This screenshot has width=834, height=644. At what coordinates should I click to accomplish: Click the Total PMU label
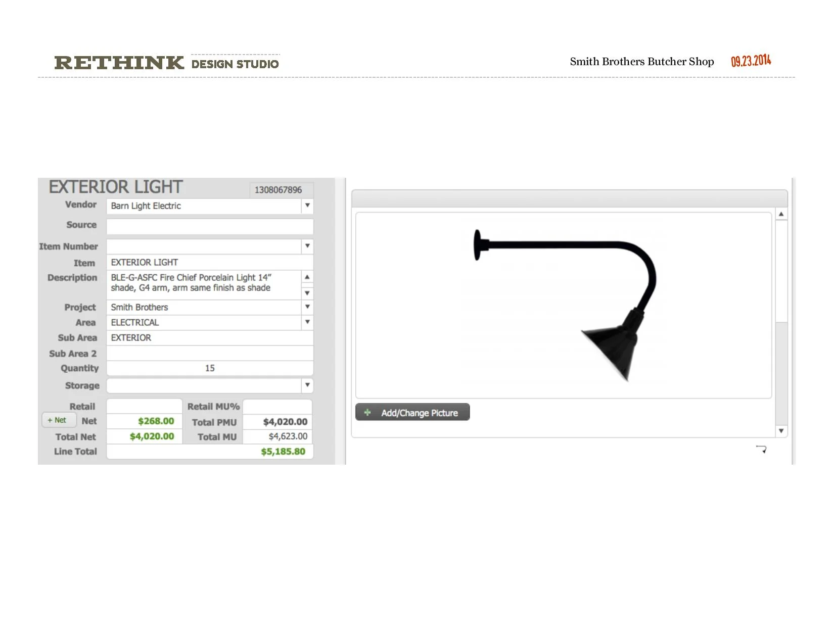coord(214,422)
